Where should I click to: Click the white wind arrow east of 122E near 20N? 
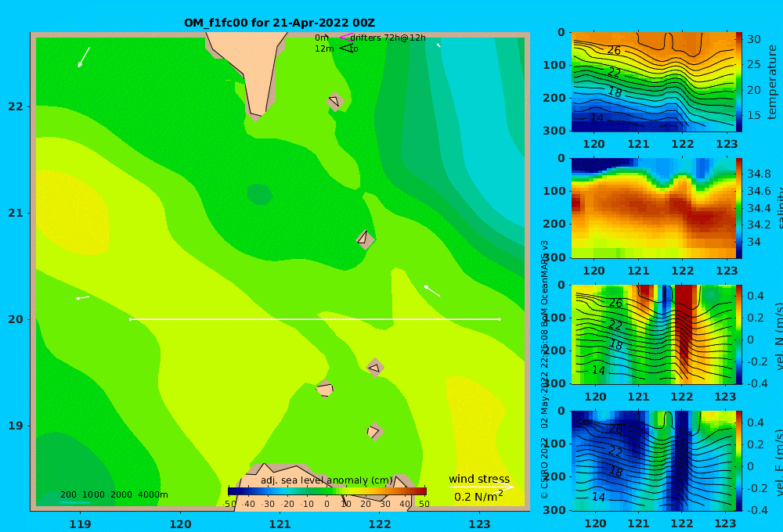(432, 291)
